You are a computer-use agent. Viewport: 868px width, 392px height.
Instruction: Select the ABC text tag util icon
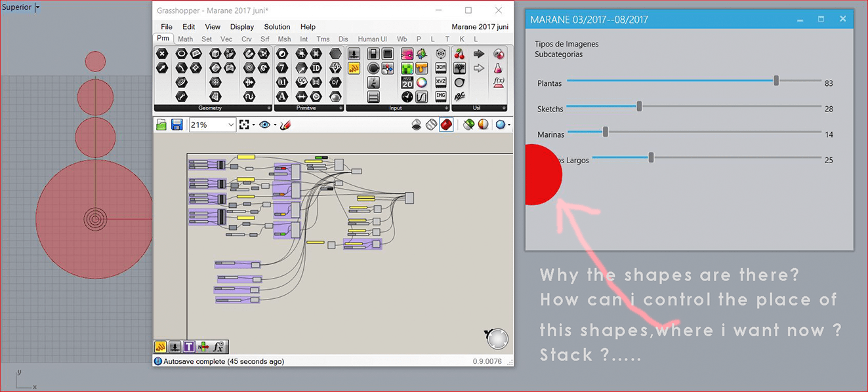point(459,97)
